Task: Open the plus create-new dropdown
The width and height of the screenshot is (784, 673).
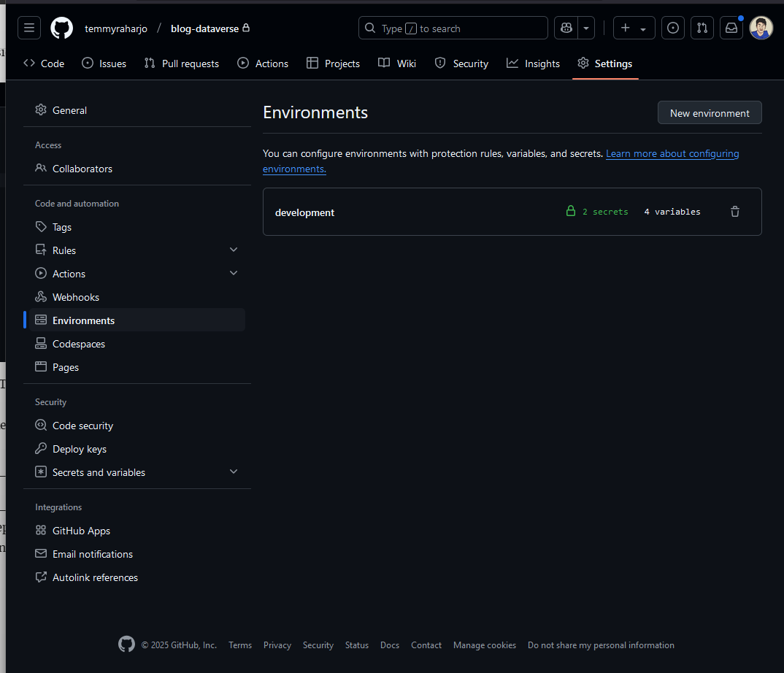Action: (634, 28)
